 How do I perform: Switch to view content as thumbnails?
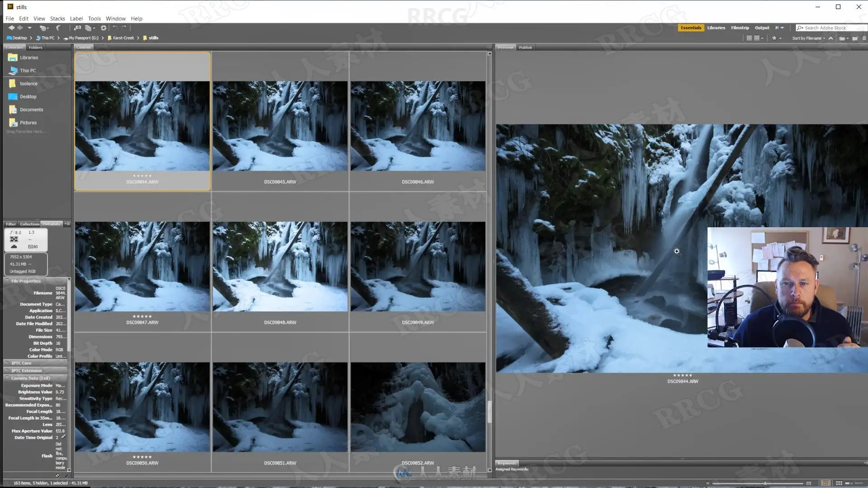point(839,483)
